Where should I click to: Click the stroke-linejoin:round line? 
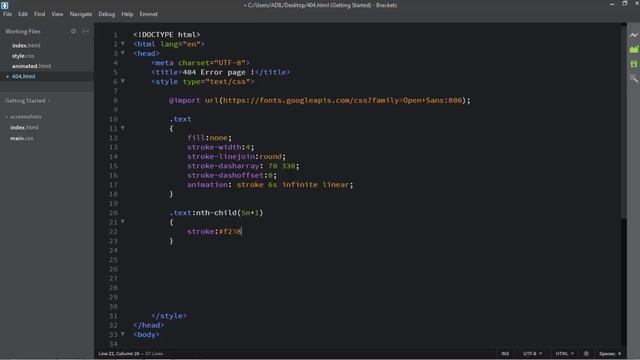pos(236,156)
